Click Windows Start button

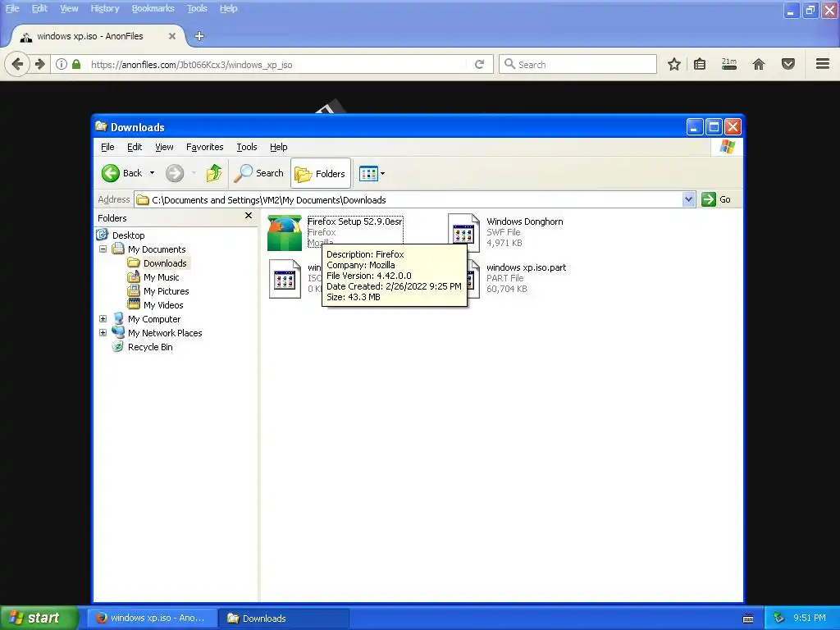tap(39, 618)
